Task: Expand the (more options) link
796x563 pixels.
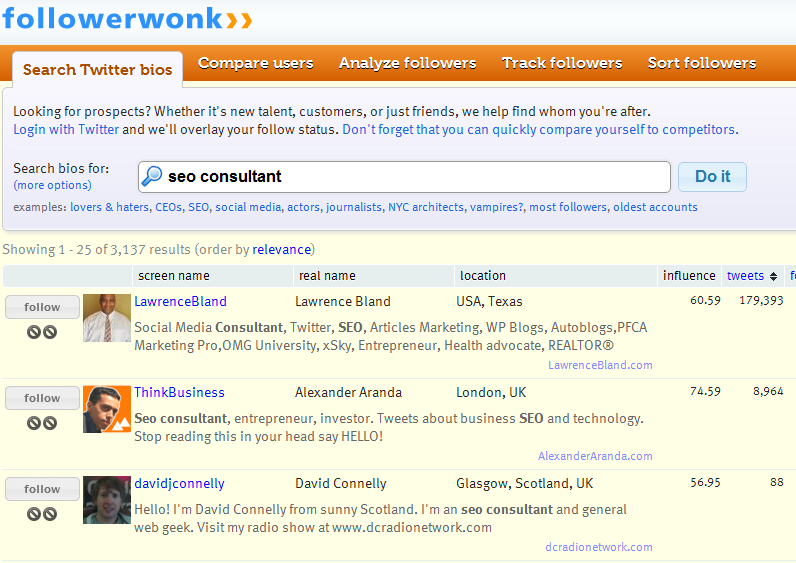Action: [x=52, y=185]
